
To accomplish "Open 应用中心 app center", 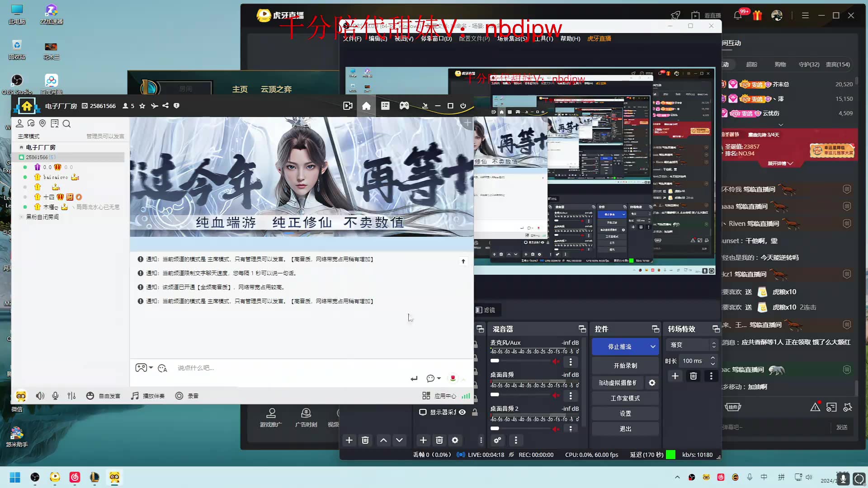I will [439, 396].
